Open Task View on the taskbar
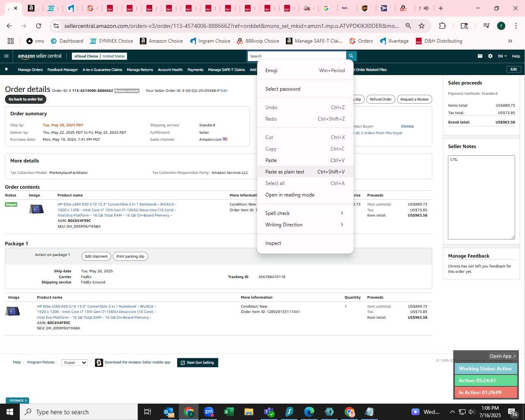The image size is (525, 420). pos(148,412)
